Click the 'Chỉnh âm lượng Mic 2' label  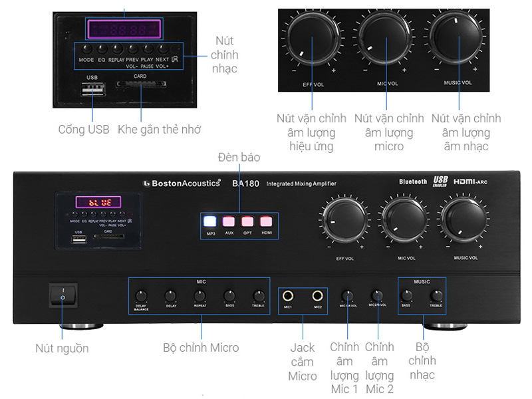pyautogui.click(x=379, y=368)
